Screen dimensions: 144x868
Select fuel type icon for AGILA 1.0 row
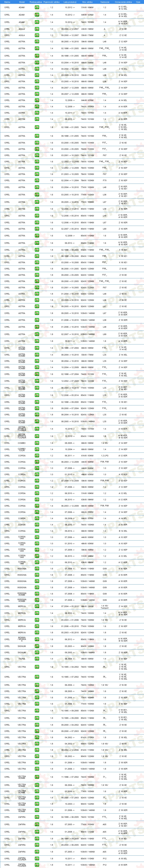[37, 29]
